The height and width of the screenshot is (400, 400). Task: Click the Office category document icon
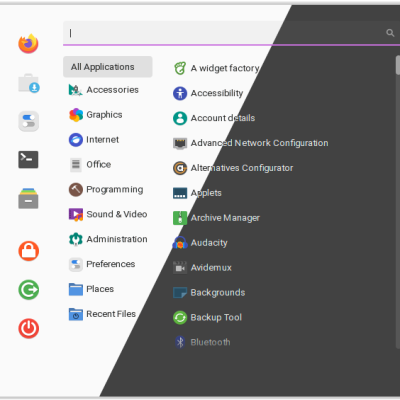click(76, 164)
